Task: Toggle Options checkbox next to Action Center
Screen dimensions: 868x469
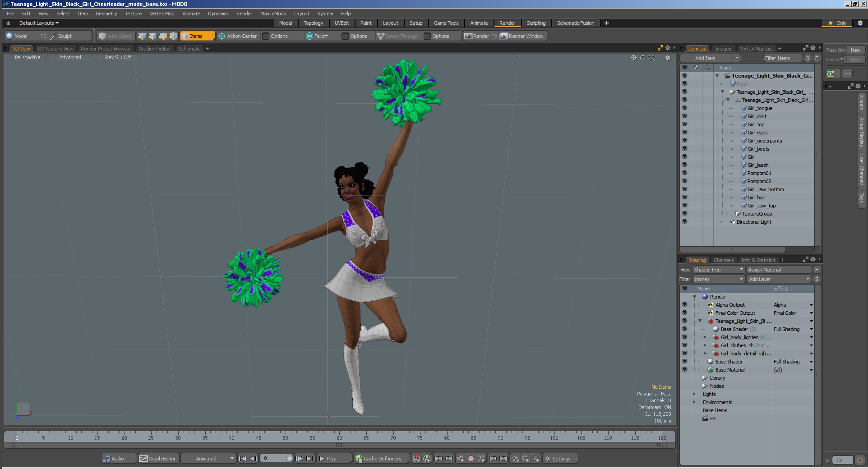Action: (266, 36)
